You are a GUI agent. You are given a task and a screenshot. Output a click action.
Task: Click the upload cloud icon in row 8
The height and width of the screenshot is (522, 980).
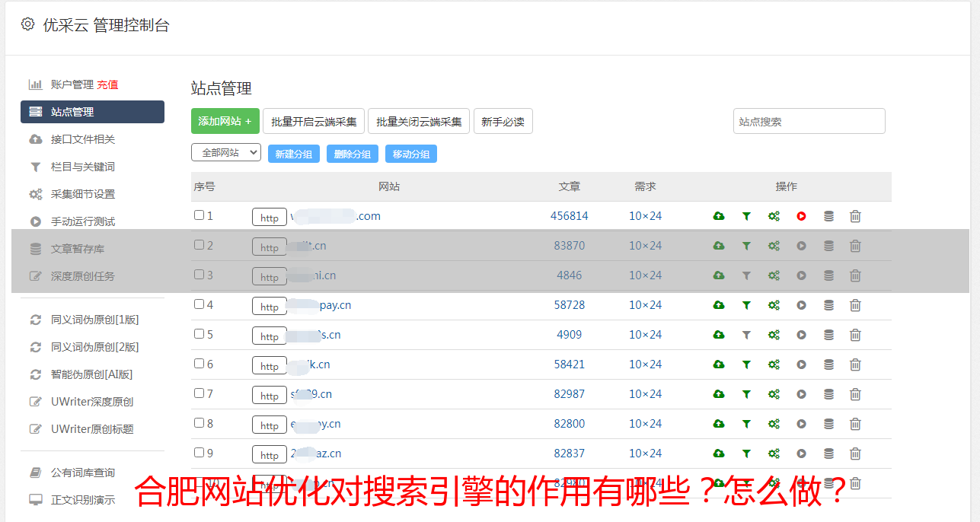pos(719,424)
